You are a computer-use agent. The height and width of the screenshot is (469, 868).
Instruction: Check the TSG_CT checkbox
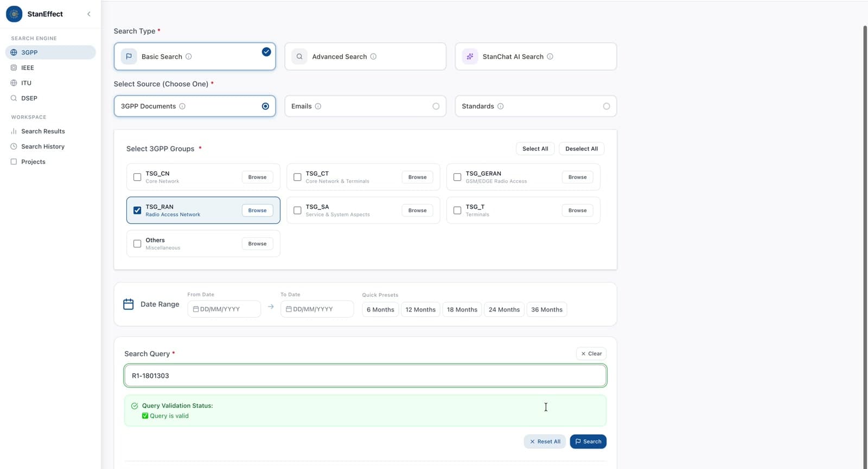[x=297, y=177]
